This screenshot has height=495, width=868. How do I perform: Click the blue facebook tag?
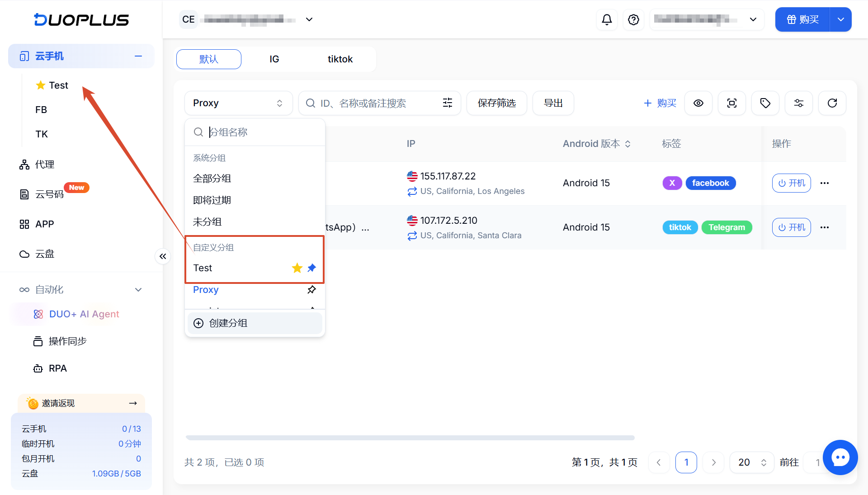(x=711, y=183)
